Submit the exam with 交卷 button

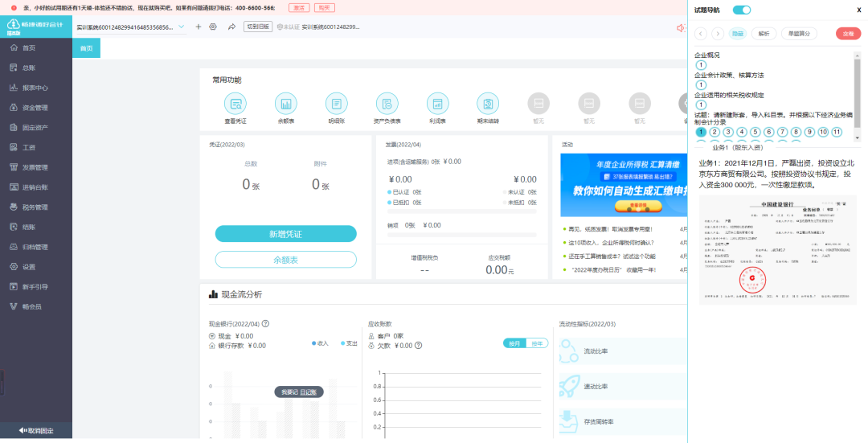click(x=847, y=34)
